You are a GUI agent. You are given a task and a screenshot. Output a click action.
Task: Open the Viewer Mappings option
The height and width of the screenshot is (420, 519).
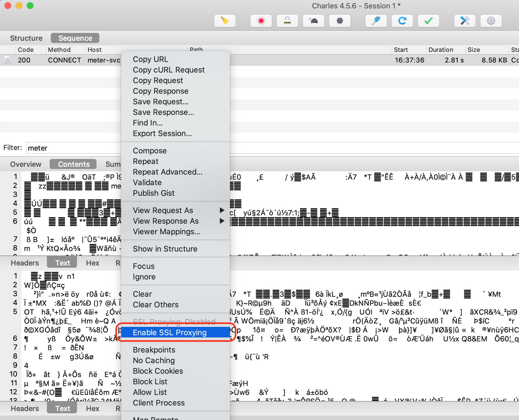(x=166, y=231)
